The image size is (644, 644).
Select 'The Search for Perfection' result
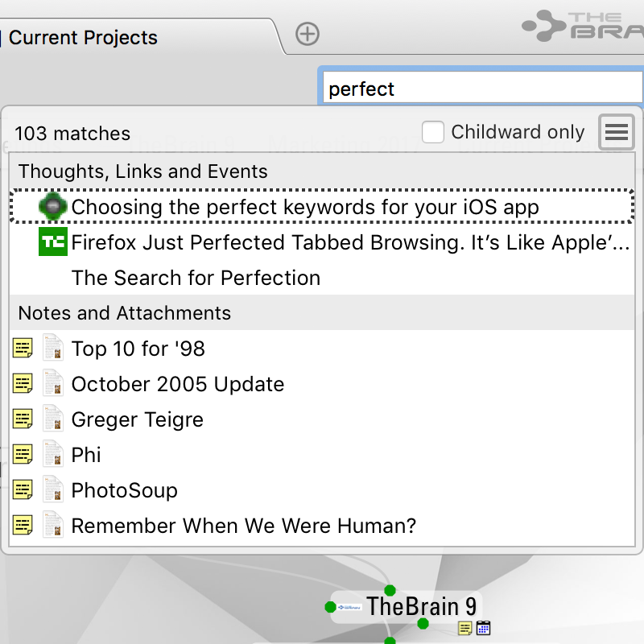coord(196,278)
